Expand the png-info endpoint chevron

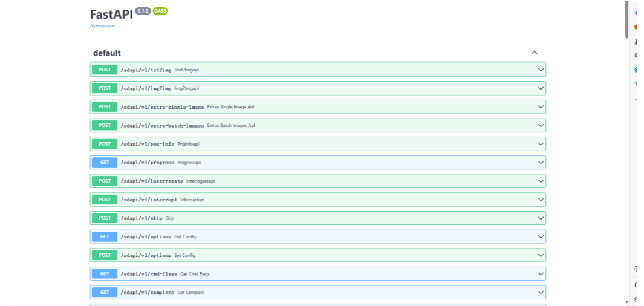(x=541, y=144)
